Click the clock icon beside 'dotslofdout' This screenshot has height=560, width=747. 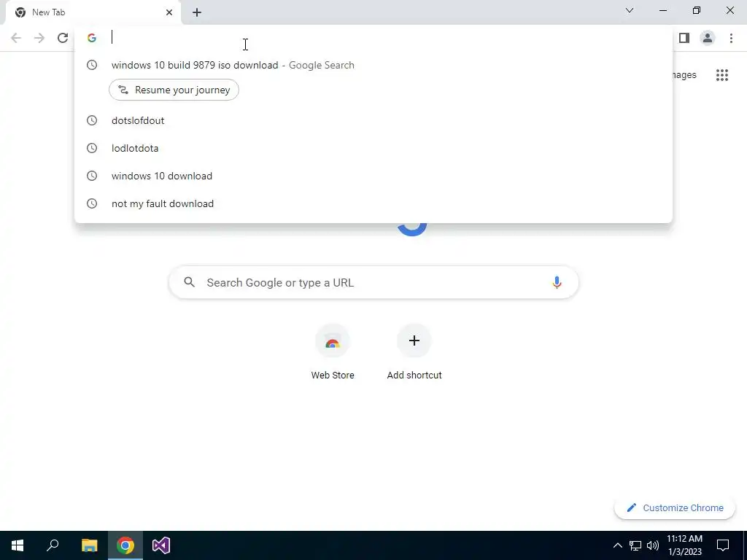(x=92, y=120)
